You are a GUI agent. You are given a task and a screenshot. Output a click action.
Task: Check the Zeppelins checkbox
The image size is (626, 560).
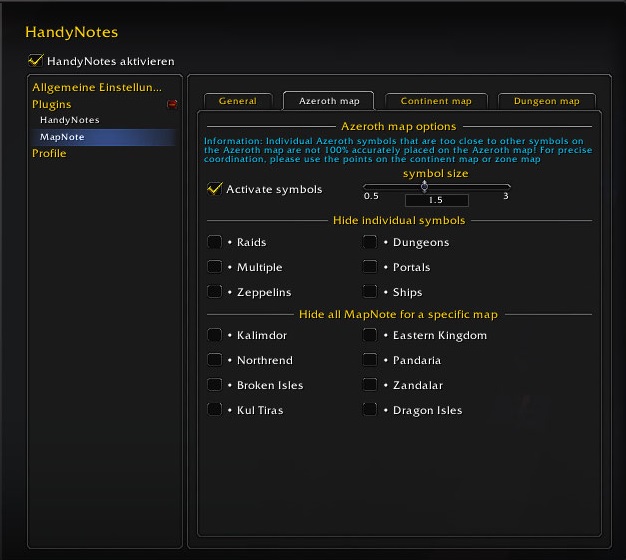pyautogui.click(x=214, y=292)
